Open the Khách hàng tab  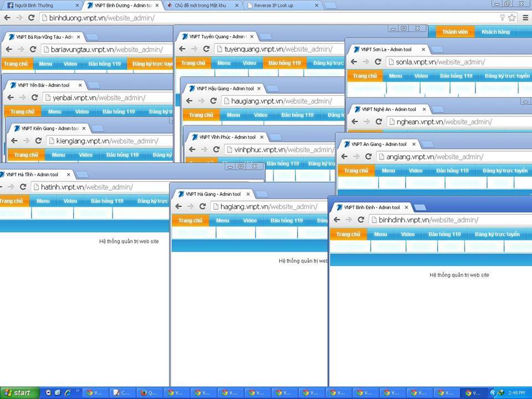(495, 32)
